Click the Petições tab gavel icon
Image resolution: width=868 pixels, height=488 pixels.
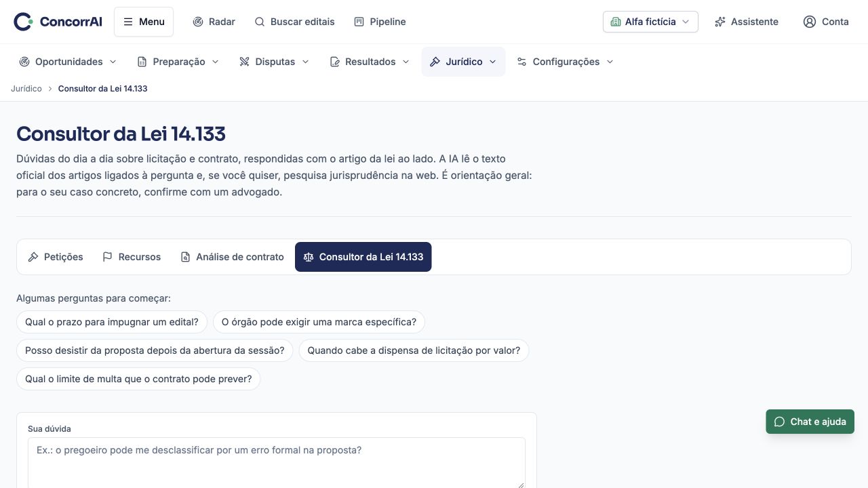coord(33,257)
